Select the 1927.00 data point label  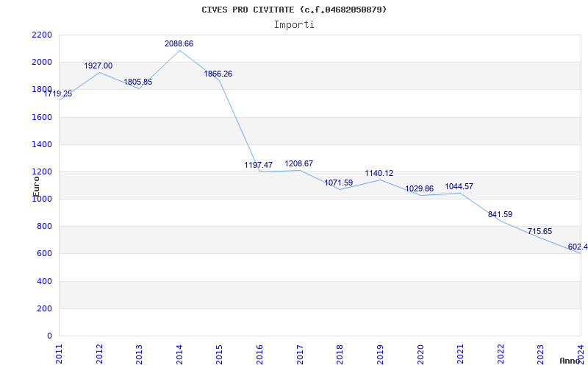point(98,66)
